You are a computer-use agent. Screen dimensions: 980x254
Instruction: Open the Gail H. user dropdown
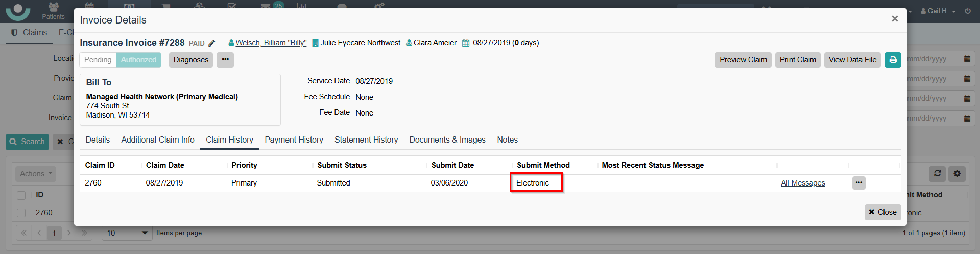tap(938, 11)
